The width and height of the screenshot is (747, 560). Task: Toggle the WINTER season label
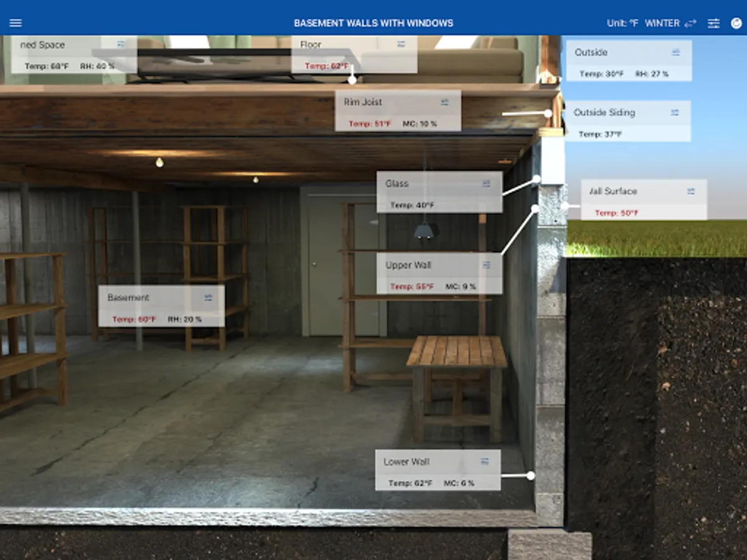[x=662, y=23]
